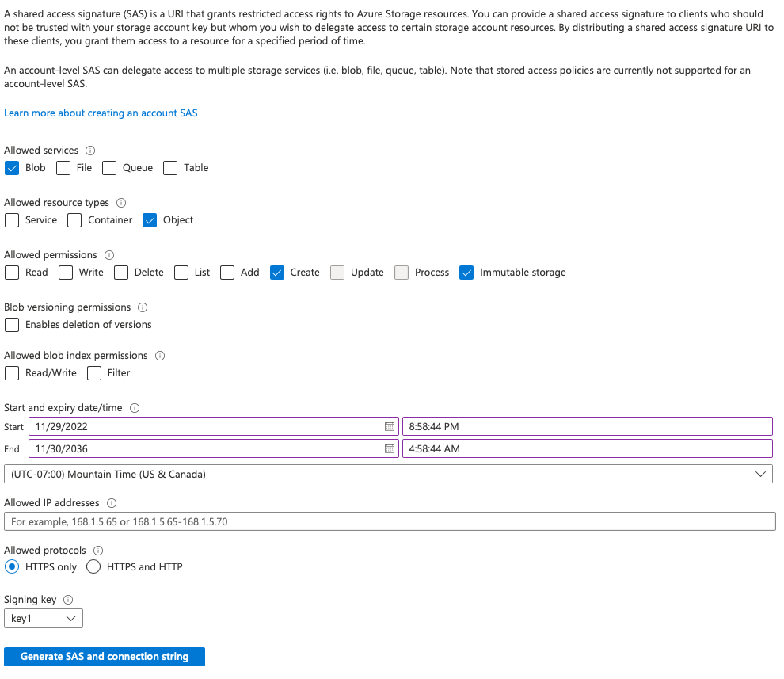Enable the Read permission

pyautogui.click(x=11, y=272)
